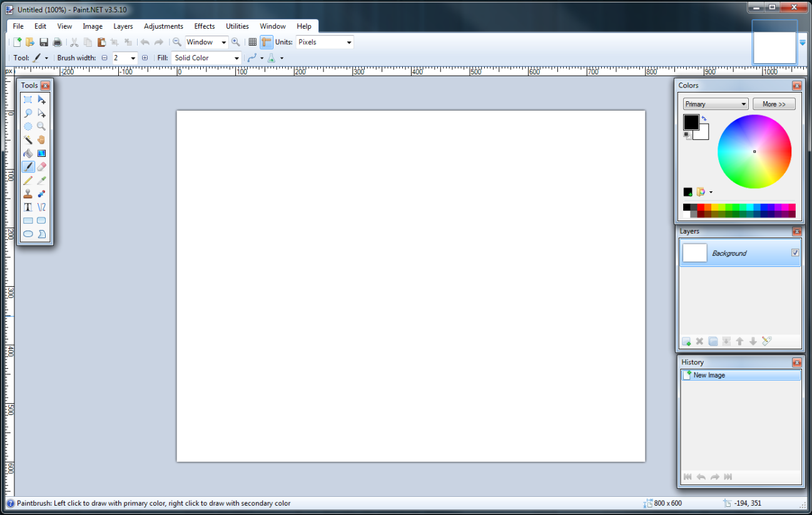Choose the Paint Bucket tool

tap(28, 153)
